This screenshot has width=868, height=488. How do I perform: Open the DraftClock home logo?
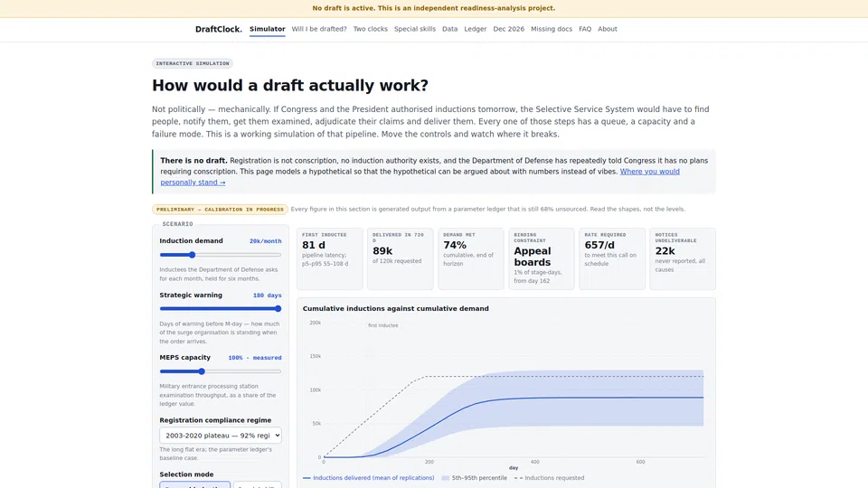[218, 29]
